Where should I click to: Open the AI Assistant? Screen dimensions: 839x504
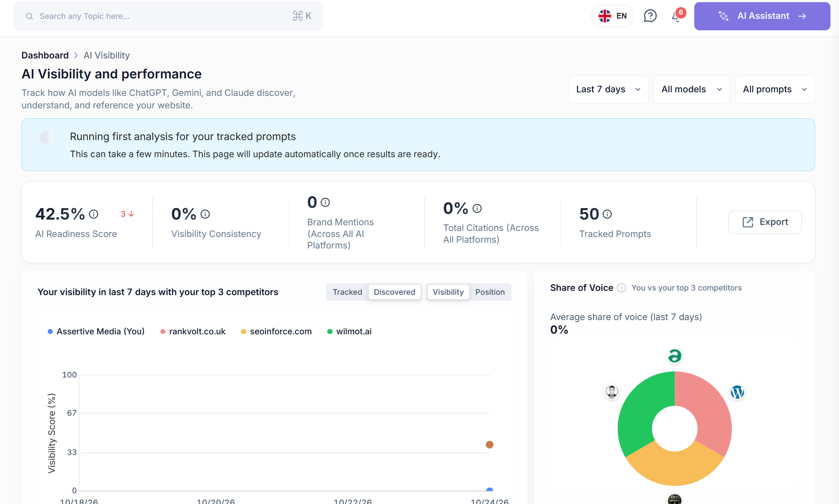(762, 16)
